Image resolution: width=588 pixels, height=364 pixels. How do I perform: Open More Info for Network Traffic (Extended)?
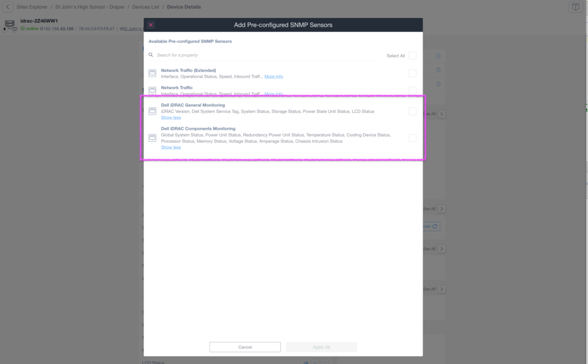[274, 76]
